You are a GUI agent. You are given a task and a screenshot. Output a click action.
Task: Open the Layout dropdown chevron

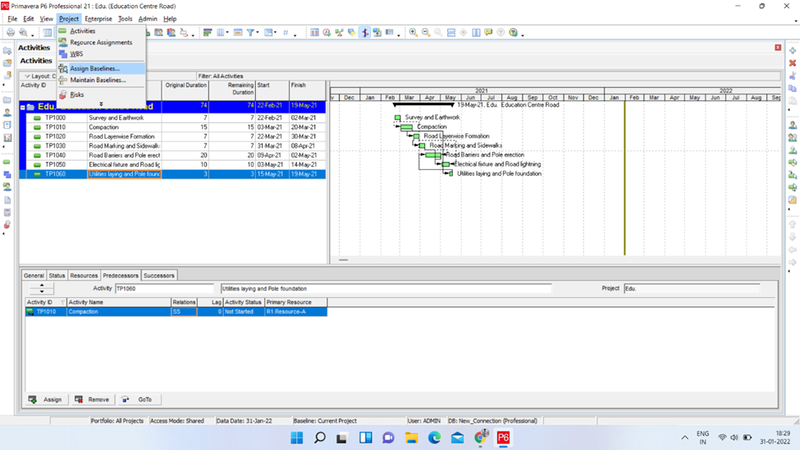[x=27, y=76]
